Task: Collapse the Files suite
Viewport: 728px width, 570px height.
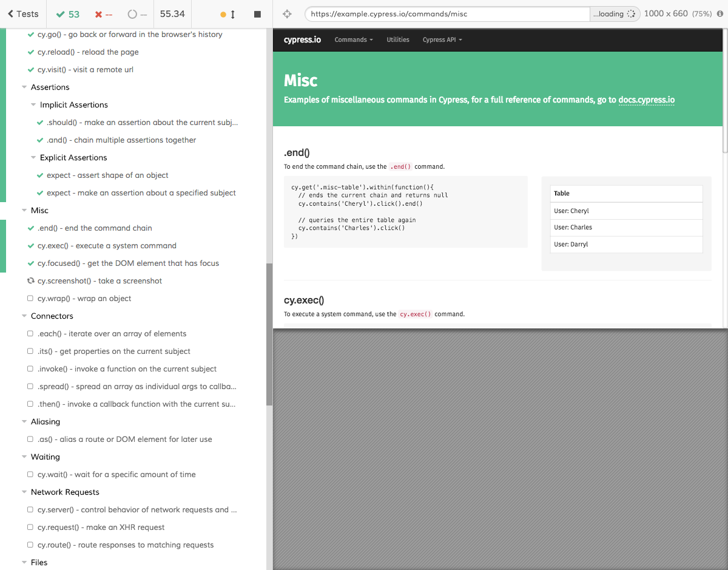Action: [x=25, y=563]
